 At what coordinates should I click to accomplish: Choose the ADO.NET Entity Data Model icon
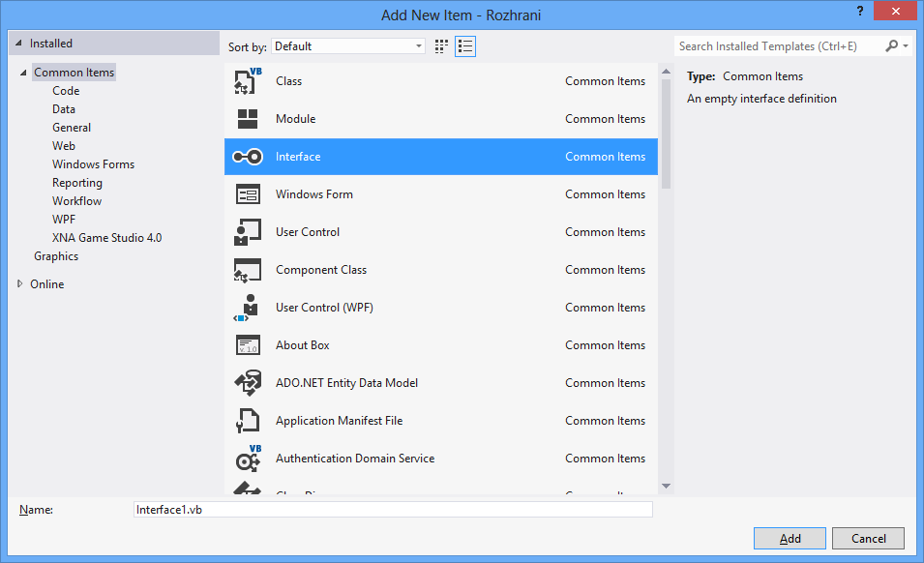coord(248,383)
